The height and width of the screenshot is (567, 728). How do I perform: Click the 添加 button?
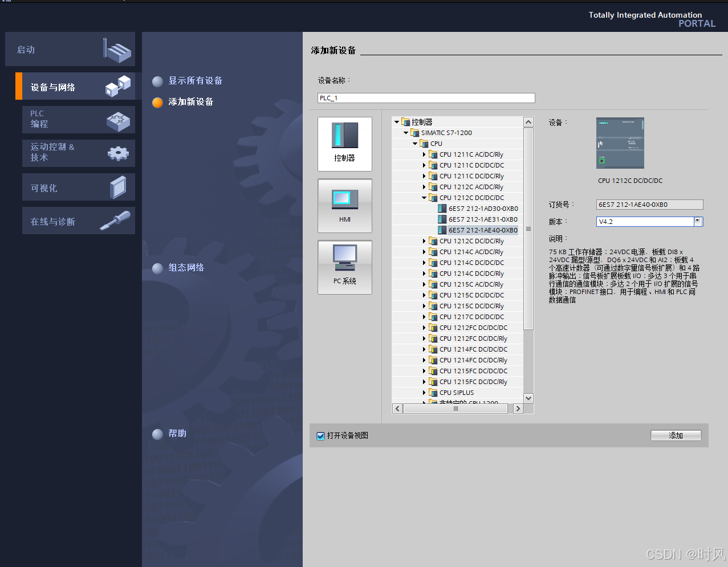point(676,435)
